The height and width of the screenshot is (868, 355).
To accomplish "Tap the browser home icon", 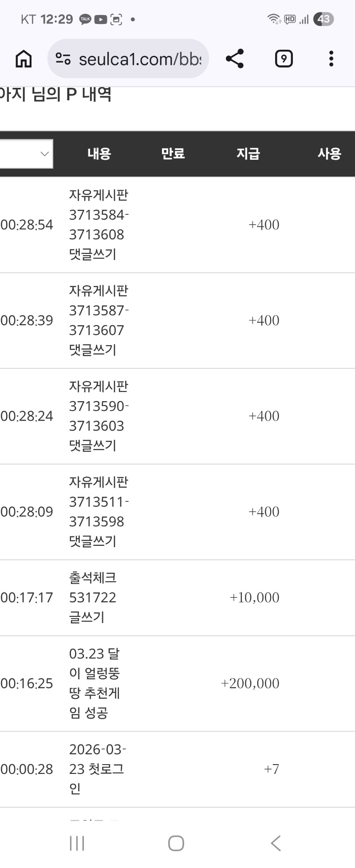I will tap(24, 59).
